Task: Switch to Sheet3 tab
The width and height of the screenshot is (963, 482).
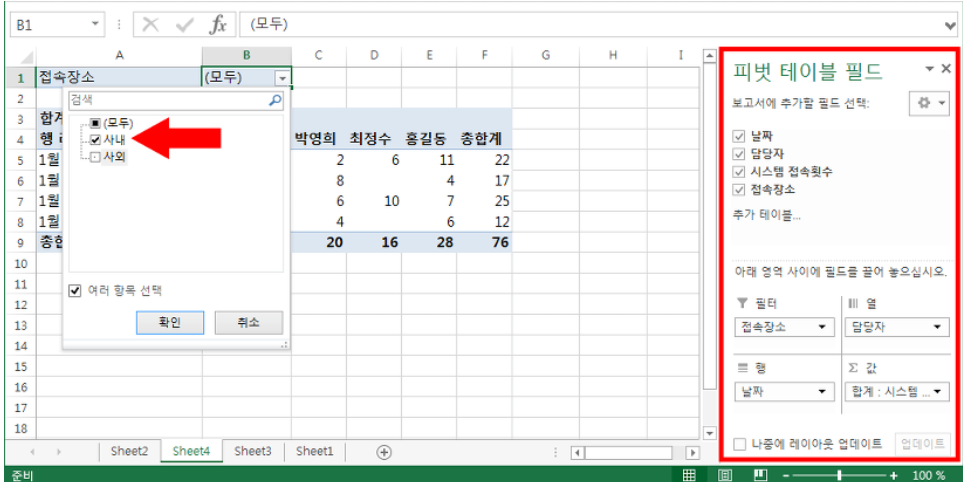Action: (x=253, y=451)
